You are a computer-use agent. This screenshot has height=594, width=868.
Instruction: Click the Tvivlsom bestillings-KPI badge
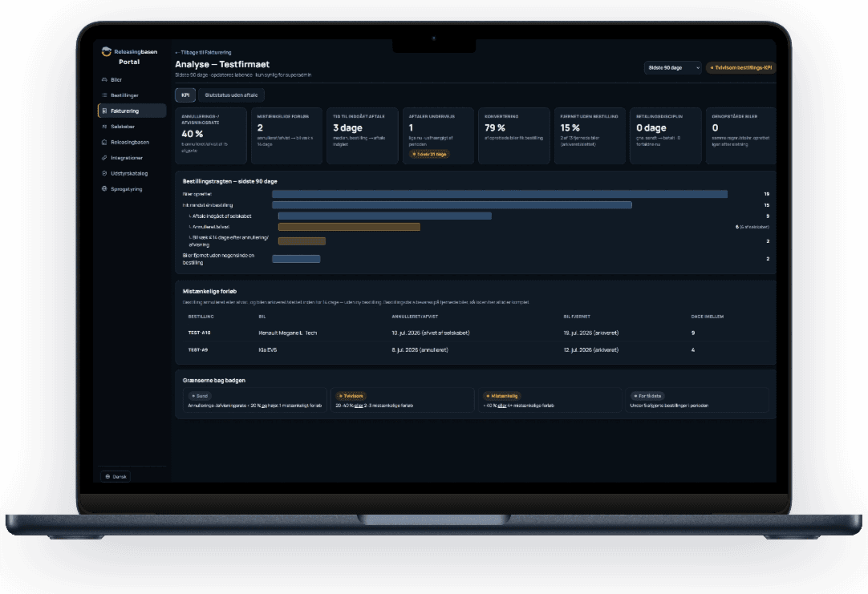(x=740, y=67)
